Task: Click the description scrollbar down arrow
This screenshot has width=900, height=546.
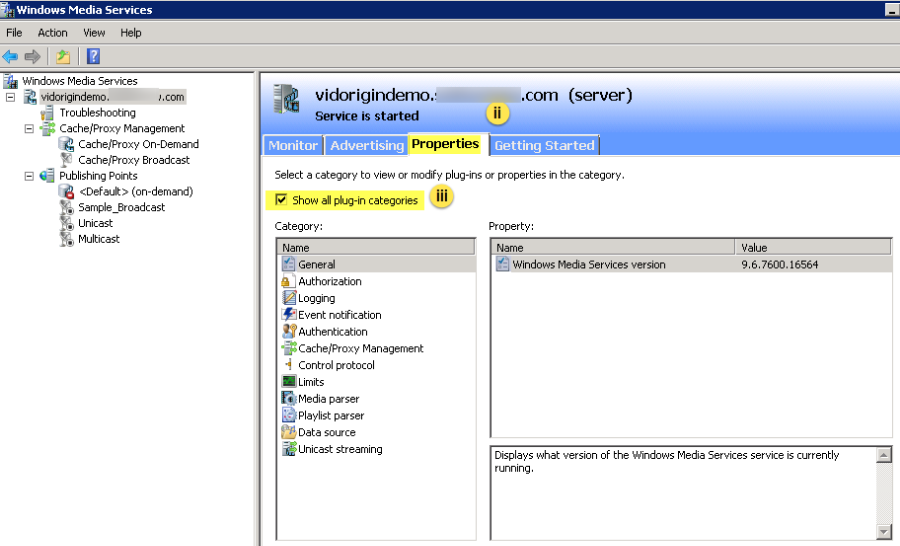Action: pyautogui.click(x=883, y=531)
